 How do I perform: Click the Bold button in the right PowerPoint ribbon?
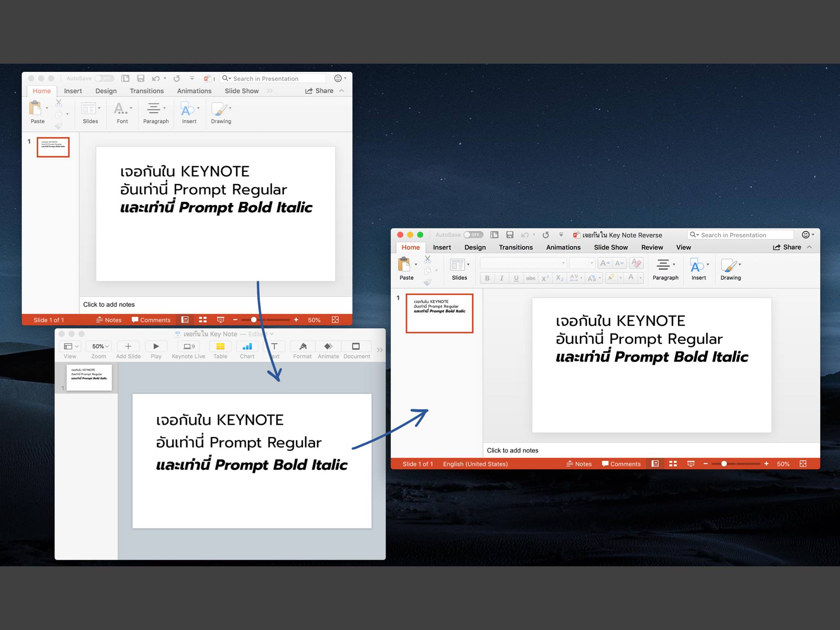point(487,278)
